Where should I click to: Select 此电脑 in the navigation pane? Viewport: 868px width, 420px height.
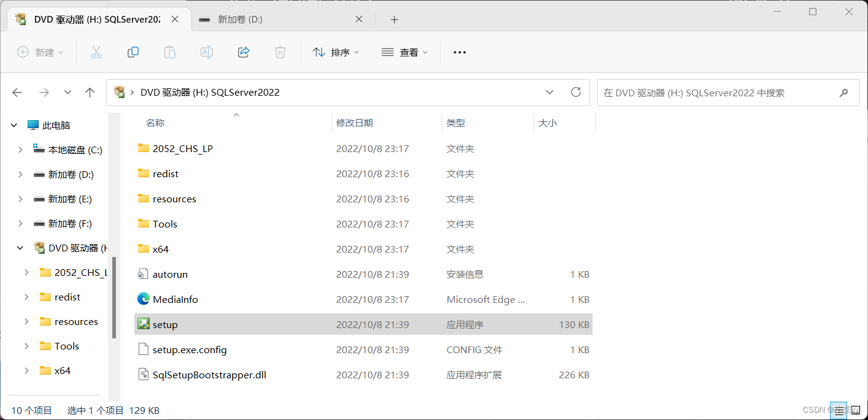pyautogui.click(x=56, y=125)
